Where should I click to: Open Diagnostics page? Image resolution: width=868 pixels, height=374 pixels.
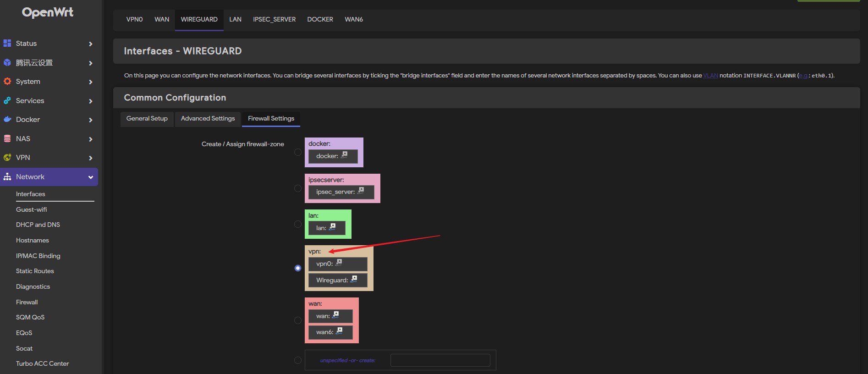[x=33, y=286]
